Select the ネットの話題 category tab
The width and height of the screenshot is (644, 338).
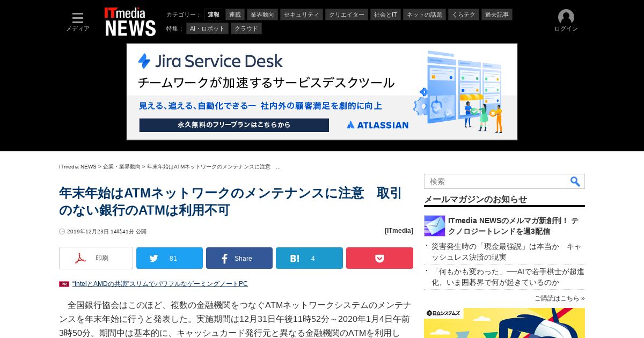click(x=425, y=14)
